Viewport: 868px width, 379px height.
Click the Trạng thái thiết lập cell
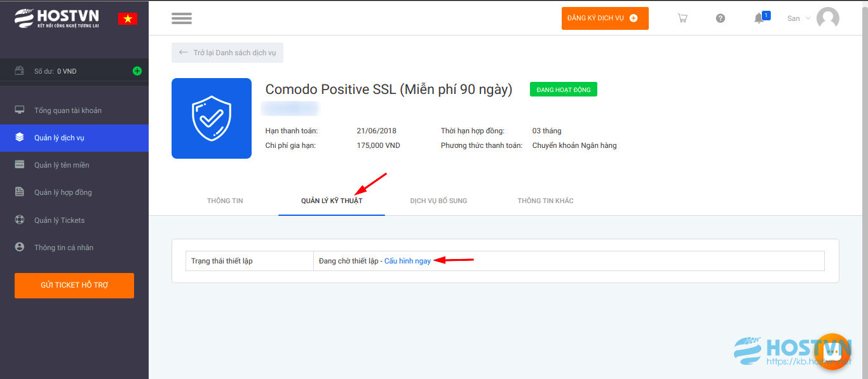250,261
